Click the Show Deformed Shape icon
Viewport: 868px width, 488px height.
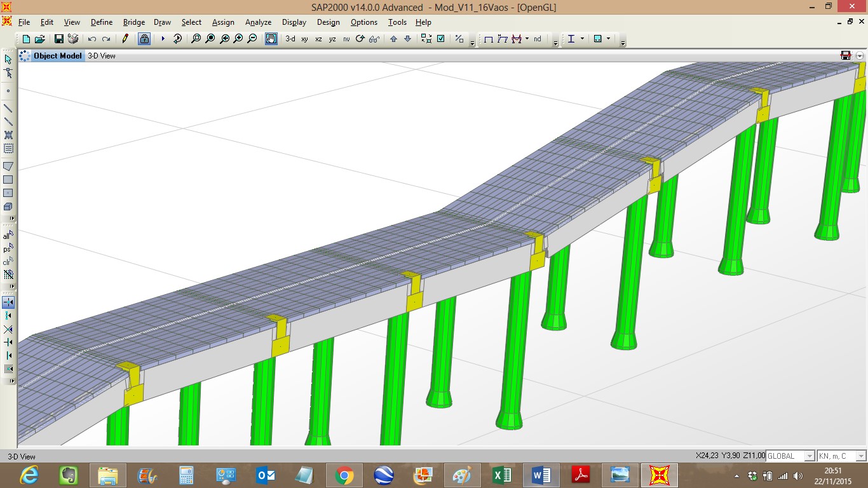503,39
